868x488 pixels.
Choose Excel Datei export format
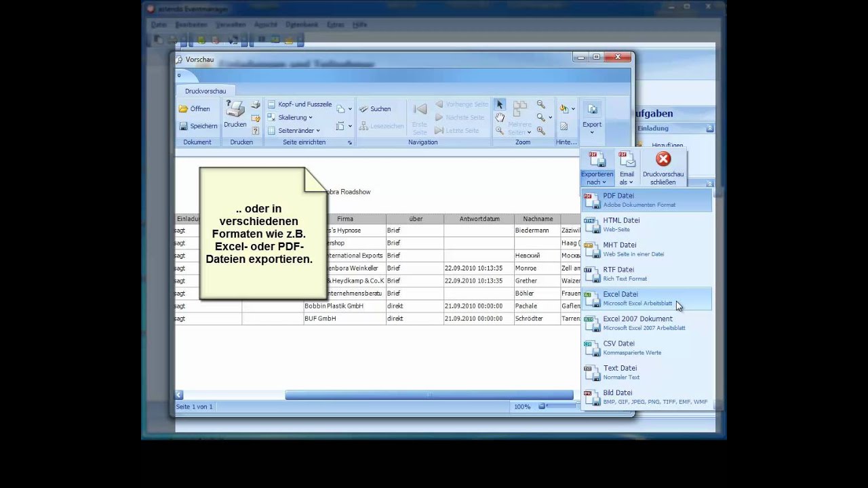(647, 298)
